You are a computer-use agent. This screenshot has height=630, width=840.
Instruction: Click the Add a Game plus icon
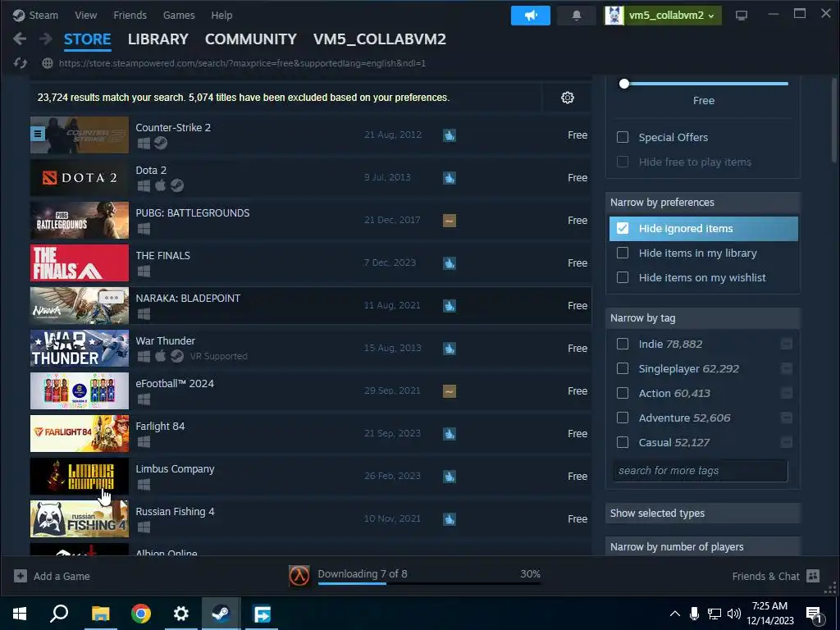pyautogui.click(x=21, y=576)
